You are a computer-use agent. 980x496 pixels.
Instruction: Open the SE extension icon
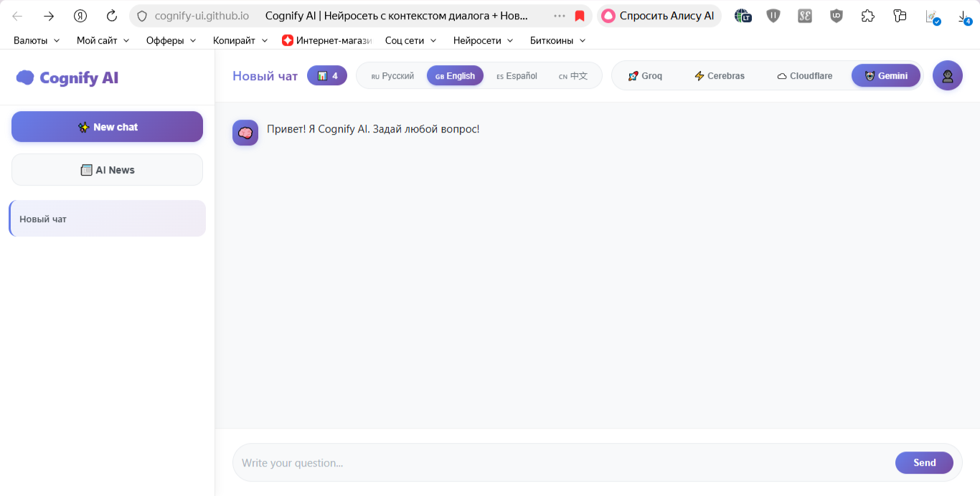(x=805, y=16)
